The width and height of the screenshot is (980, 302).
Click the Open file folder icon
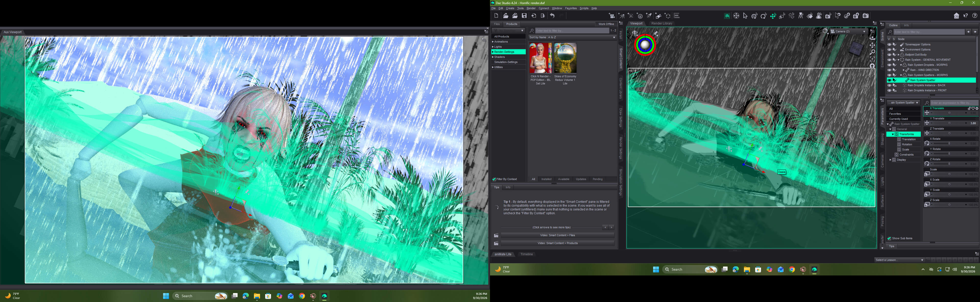[x=506, y=16]
